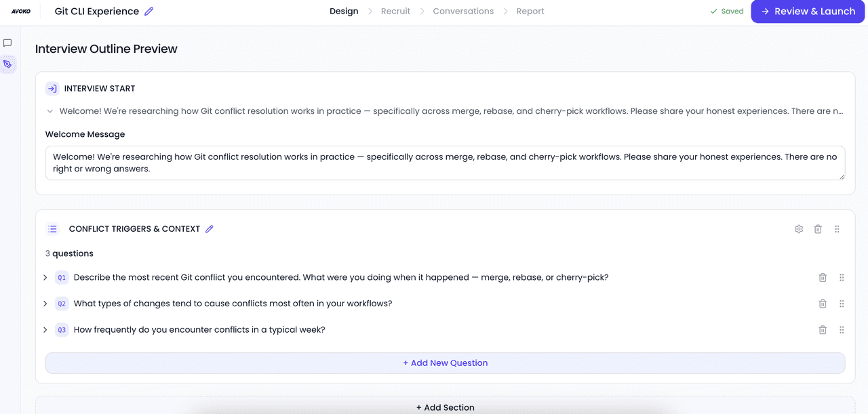Click the list icon beside Conflict Triggers heading
Viewport: 868px width, 414px height.
(52, 228)
